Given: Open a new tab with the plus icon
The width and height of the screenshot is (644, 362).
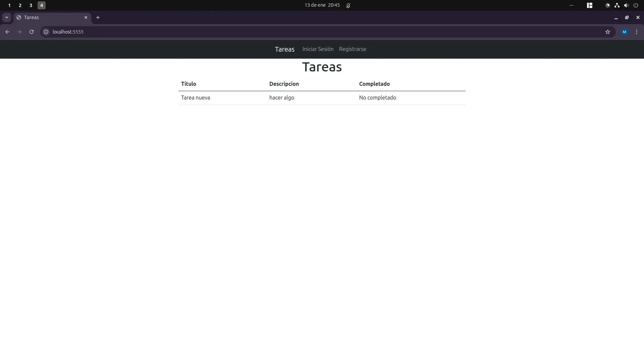Looking at the screenshot, I should click(x=98, y=17).
